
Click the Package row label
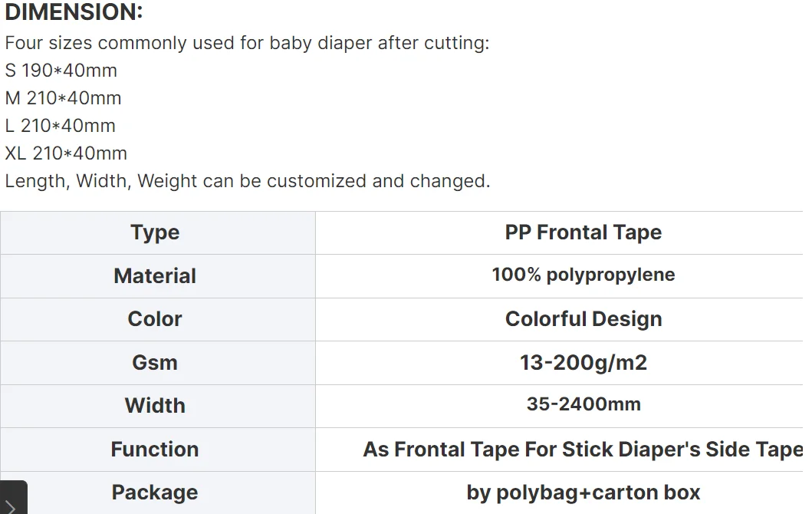click(155, 493)
